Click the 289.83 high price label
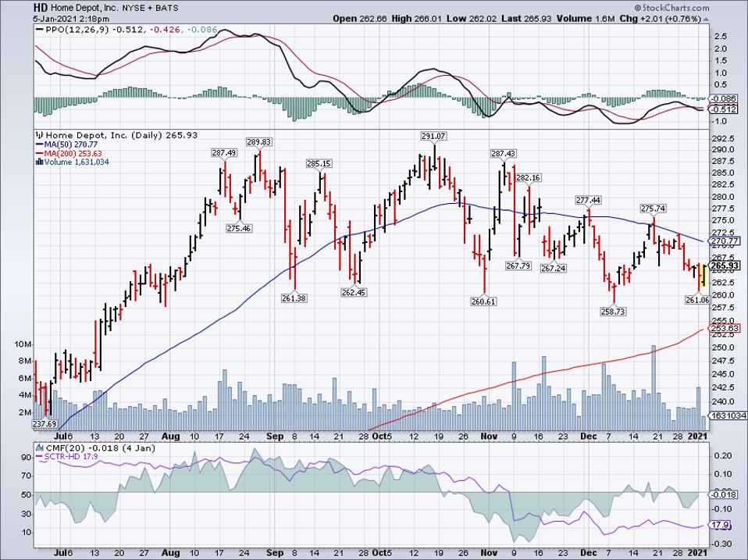Screen dimensions: 748x560 (258, 142)
